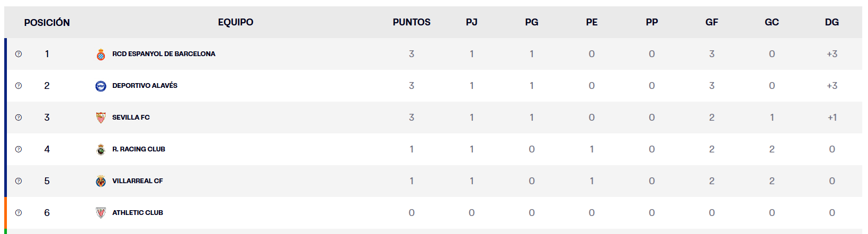Click the info icon beside position 3
The height and width of the screenshot is (234, 868).
pyautogui.click(x=19, y=118)
